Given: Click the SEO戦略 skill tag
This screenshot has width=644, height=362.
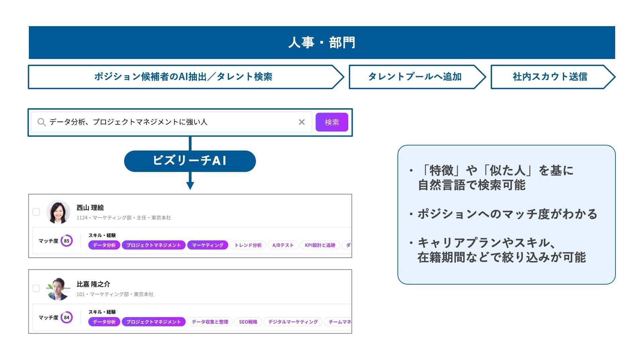Looking at the screenshot, I should click(248, 322).
